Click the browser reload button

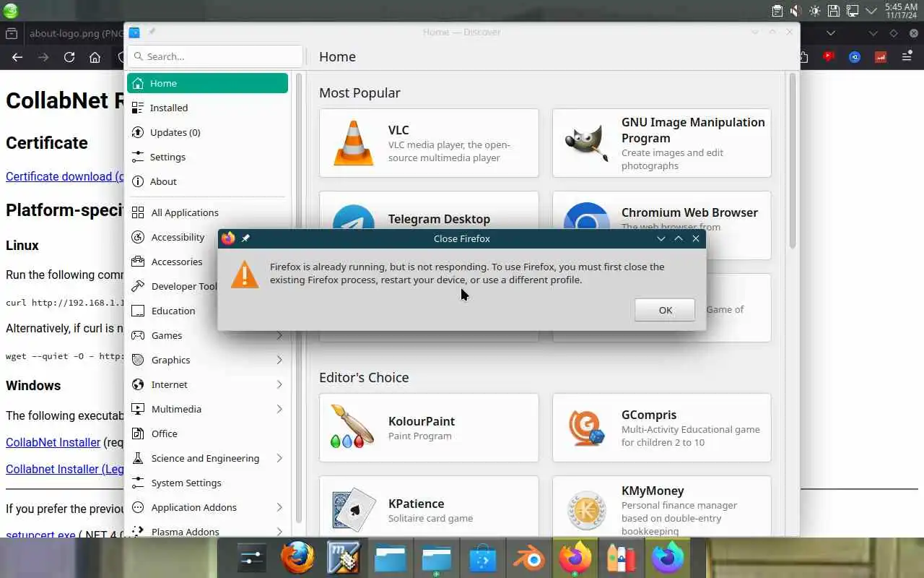coord(69,57)
